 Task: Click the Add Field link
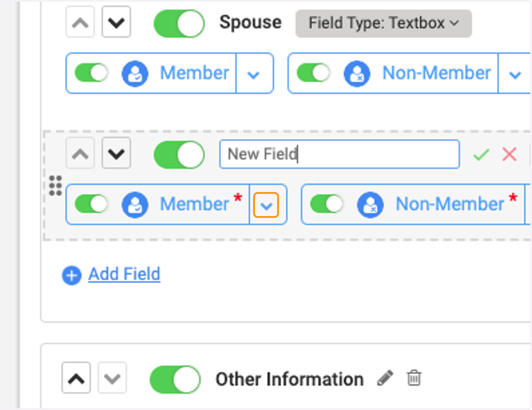click(x=124, y=274)
